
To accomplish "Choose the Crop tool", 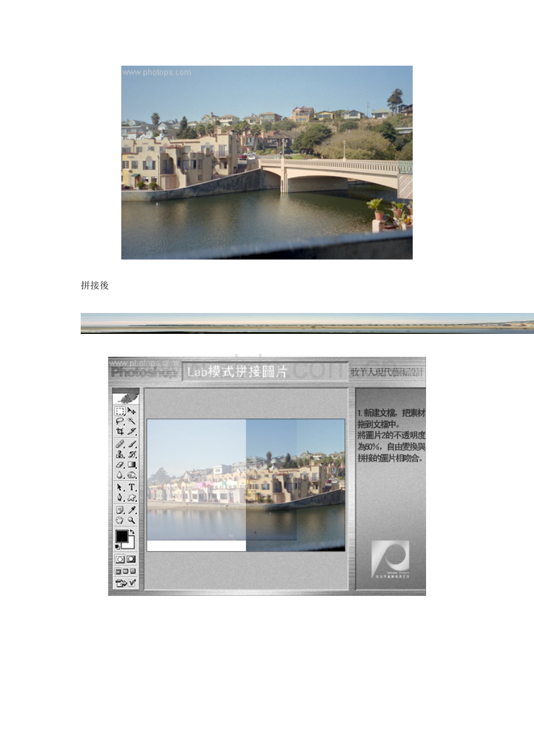I will tap(120, 431).
